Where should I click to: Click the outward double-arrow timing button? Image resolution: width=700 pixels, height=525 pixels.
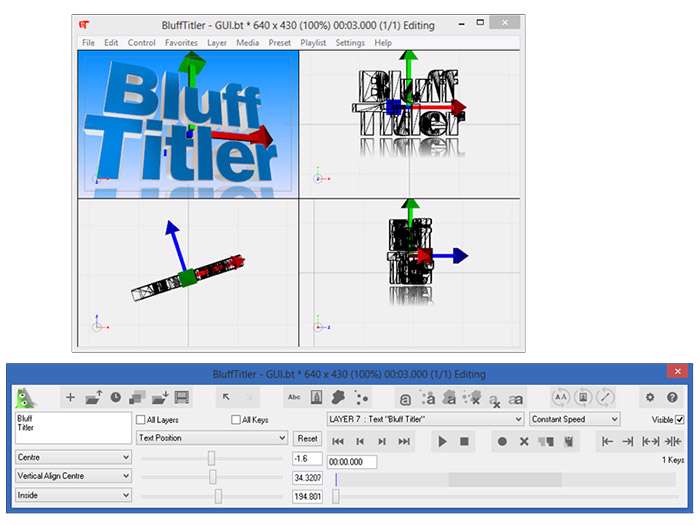(650, 442)
